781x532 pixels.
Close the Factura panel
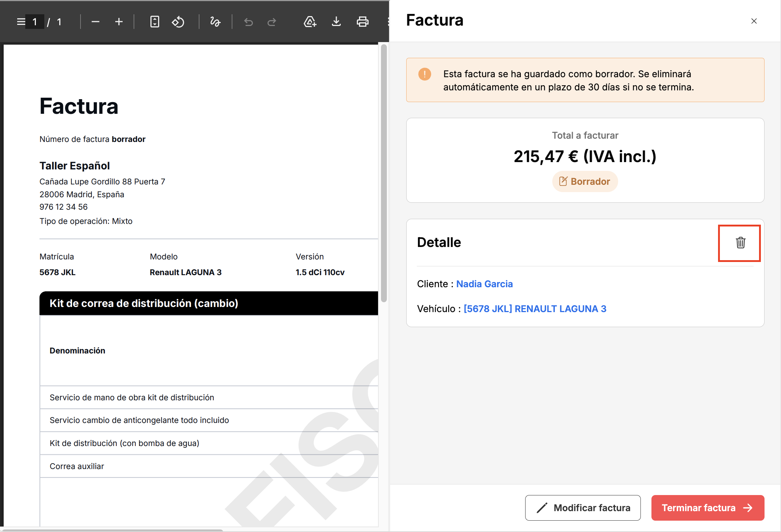click(754, 21)
